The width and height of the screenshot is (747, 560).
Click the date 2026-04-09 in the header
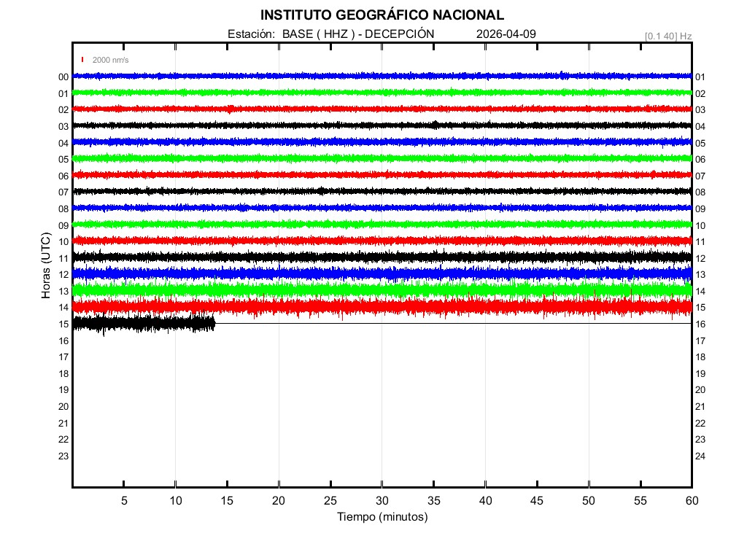click(504, 34)
